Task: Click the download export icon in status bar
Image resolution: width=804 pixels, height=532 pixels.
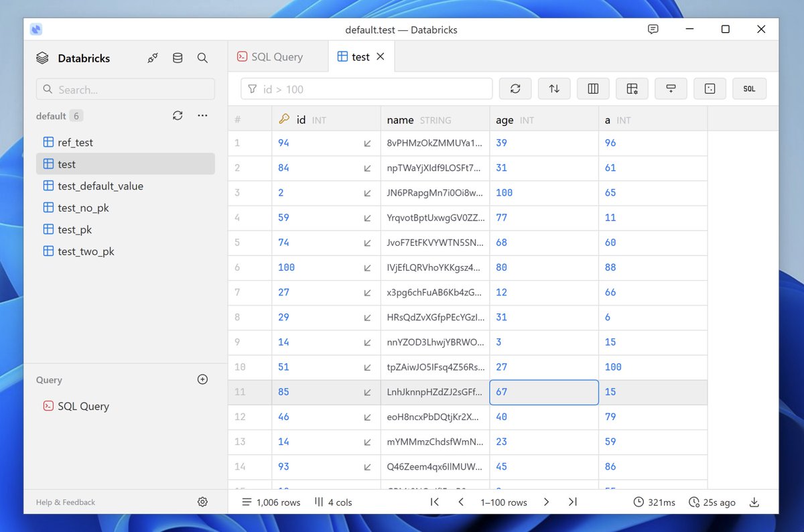Action: pos(754,502)
